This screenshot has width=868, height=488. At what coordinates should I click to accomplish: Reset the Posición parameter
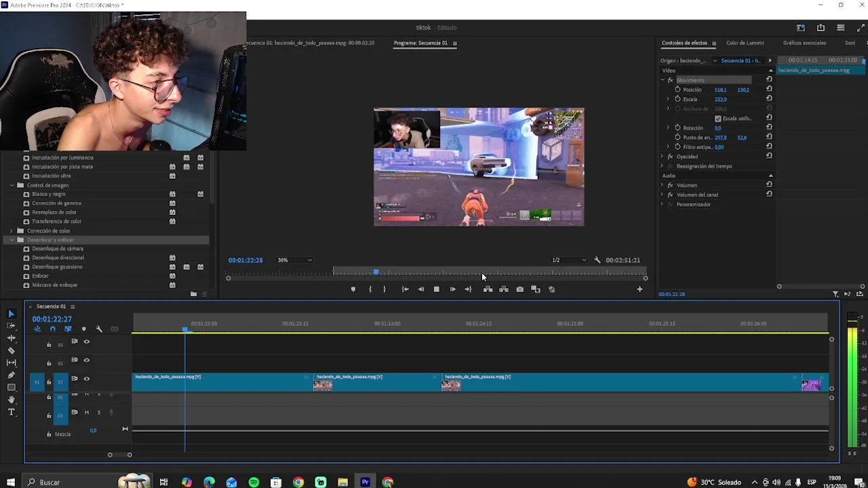[769, 89]
